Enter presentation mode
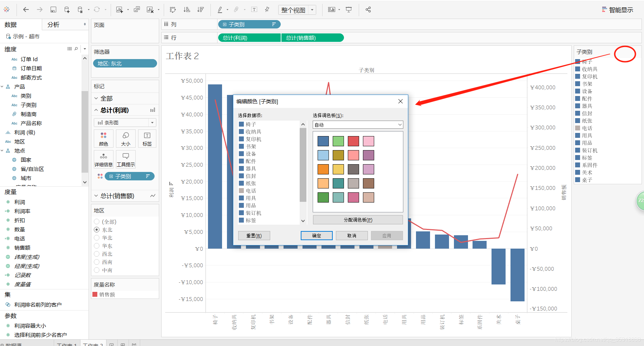Screen dimensions: 644x346 (349, 9)
